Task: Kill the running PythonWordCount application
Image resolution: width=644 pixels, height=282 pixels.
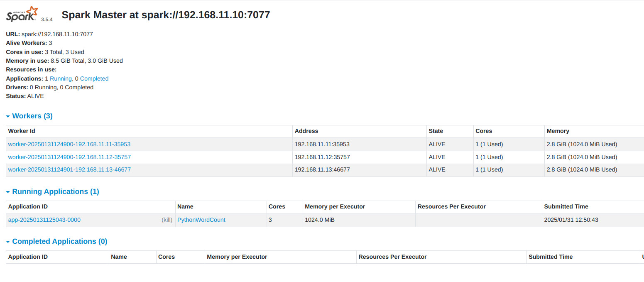Action: click(167, 220)
